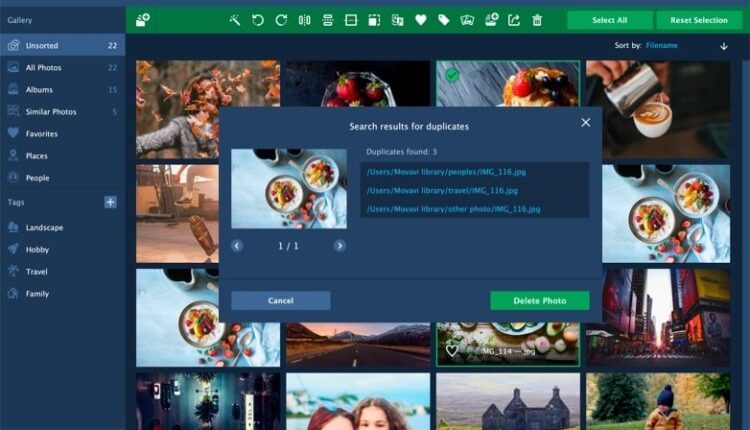This screenshot has width=750, height=430.
Task: Open All Photos section
Action: tap(63, 67)
